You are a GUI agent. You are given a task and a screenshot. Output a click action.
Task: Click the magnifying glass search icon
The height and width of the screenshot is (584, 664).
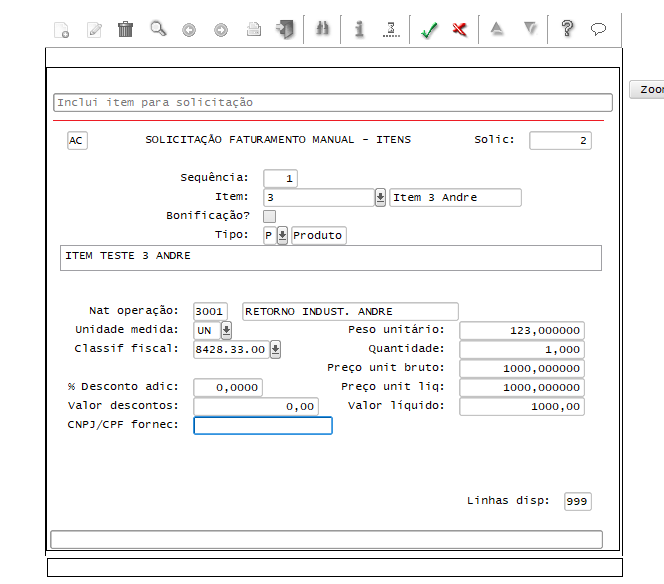(158, 29)
